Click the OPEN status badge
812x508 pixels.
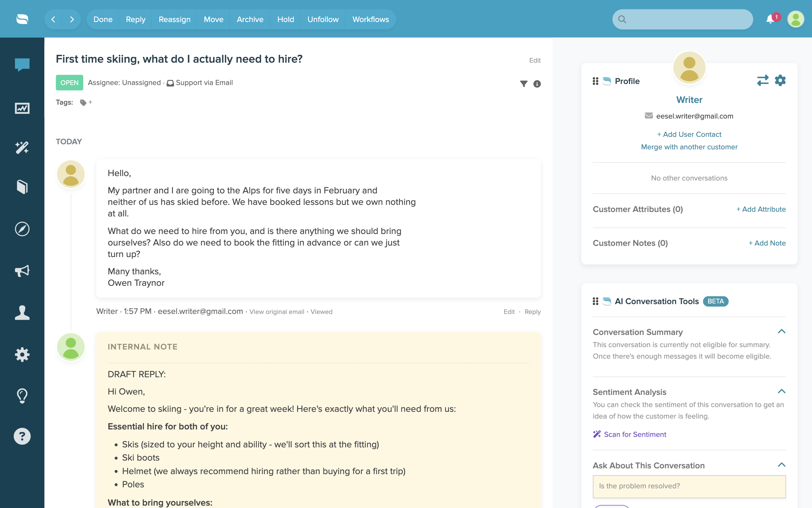(69, 83)
